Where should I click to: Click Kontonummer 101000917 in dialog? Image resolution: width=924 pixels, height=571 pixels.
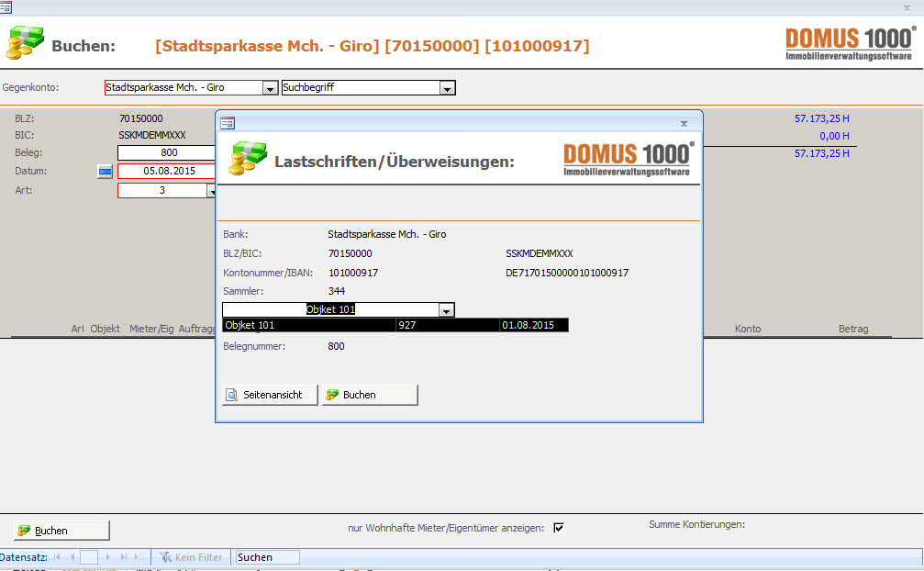353,273
